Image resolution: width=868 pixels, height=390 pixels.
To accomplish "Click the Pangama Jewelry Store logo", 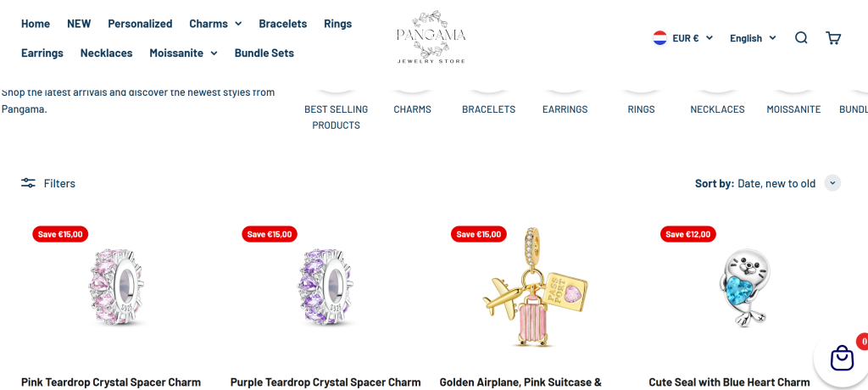I will (431, 37).
